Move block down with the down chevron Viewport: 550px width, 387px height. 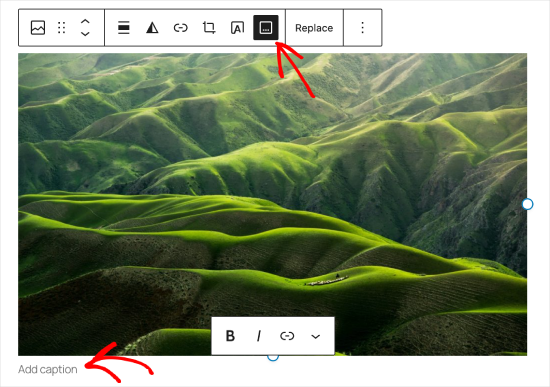[x=85, y=34]
